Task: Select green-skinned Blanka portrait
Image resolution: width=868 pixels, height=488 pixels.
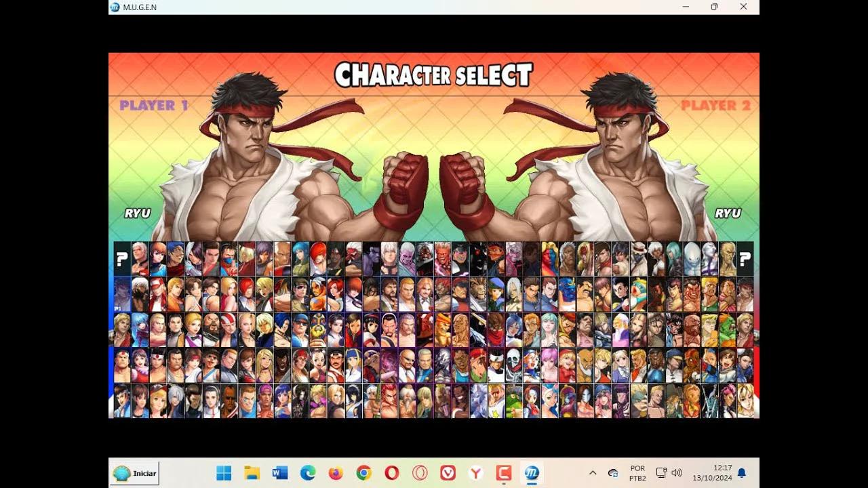Action: pos(728,329)
